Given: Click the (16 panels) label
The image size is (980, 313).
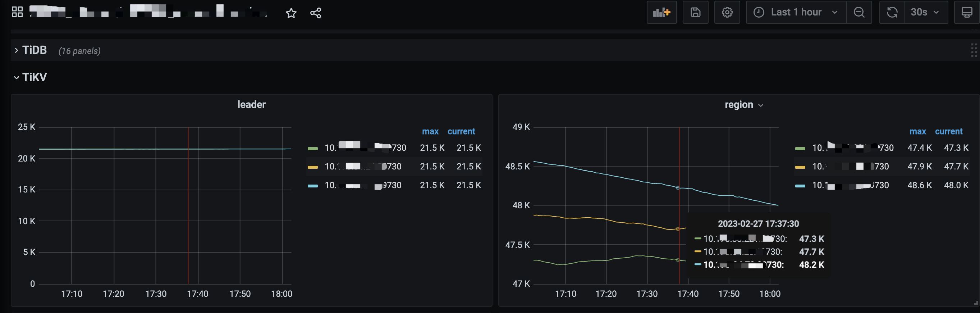Looking at the screenshot, I should click(79, 51).
